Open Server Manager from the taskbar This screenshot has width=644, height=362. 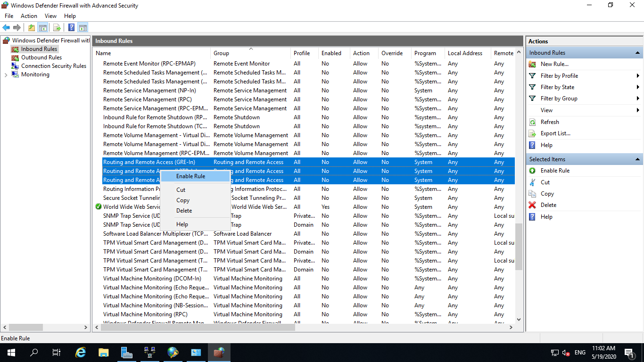tap(126, 352)
